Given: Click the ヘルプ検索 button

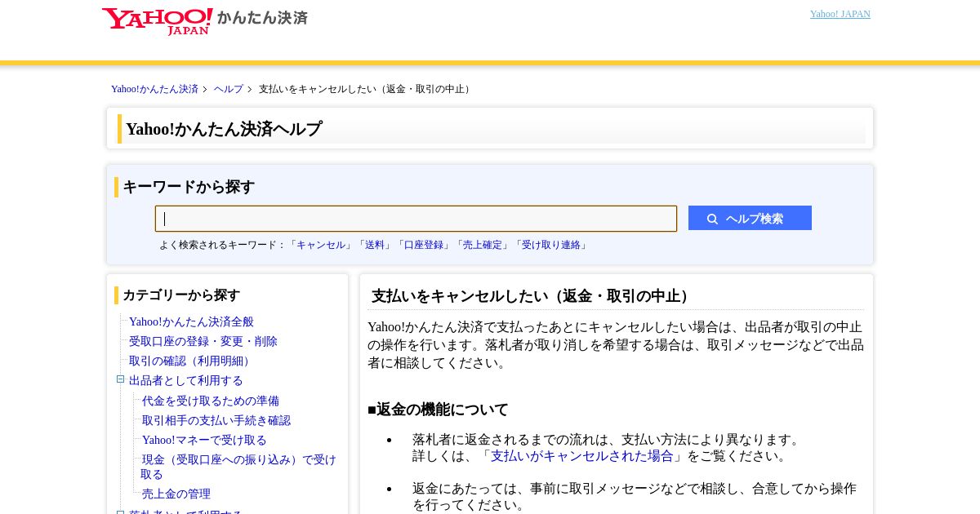Looking at the screenshot, I should 750,218.
